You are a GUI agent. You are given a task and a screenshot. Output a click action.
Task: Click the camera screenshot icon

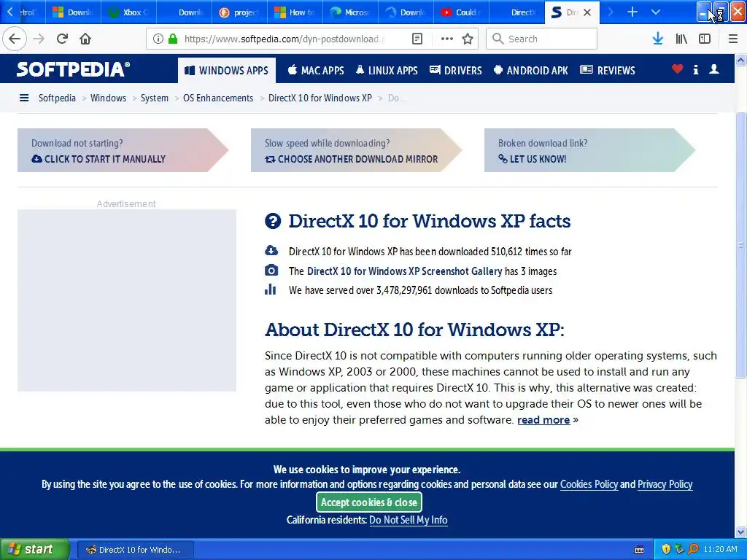271,271
